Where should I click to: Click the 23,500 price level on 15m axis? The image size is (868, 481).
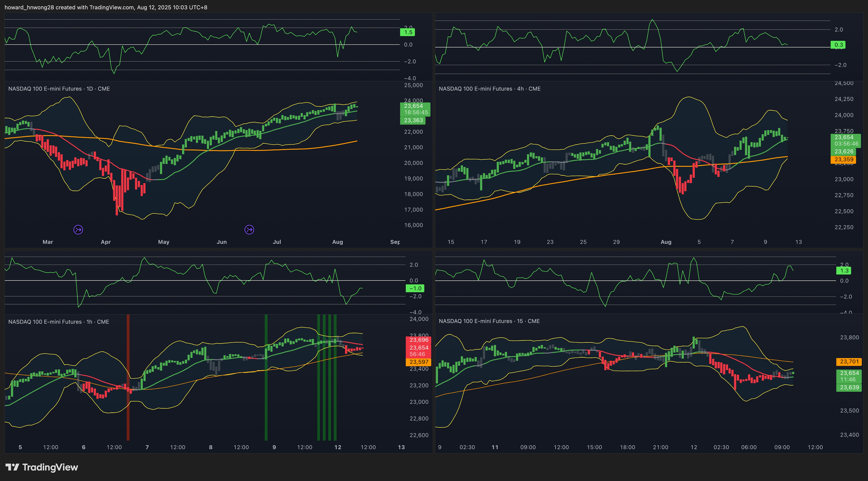[849, 410]
